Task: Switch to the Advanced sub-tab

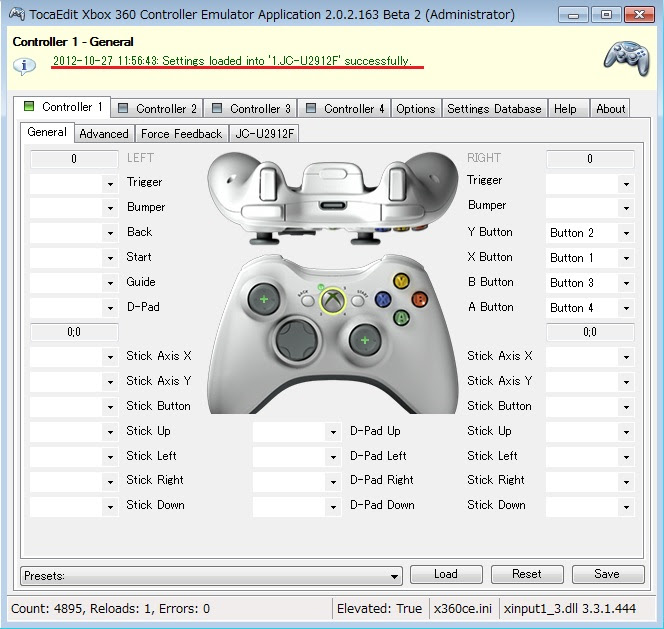Action: pos(104,134)
